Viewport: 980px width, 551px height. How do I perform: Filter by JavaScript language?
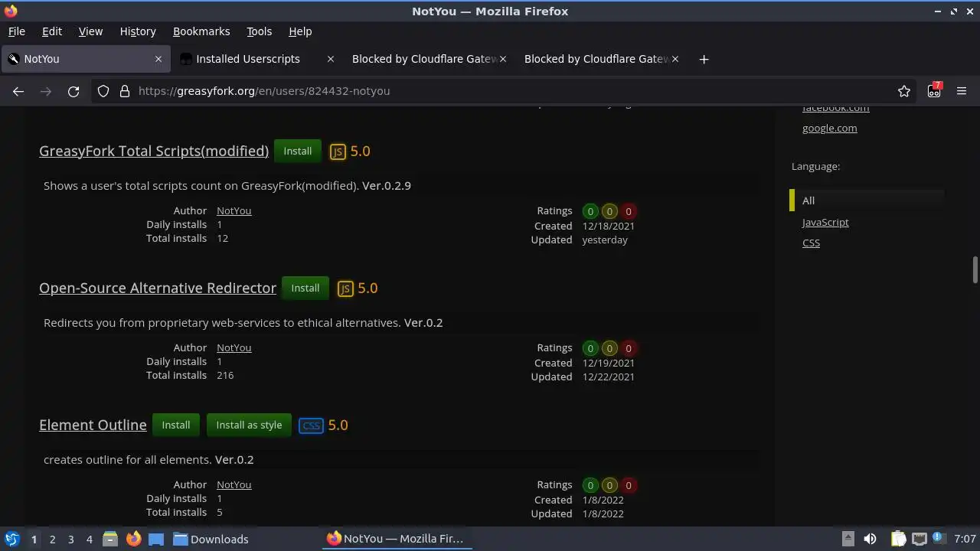[825, 222]
